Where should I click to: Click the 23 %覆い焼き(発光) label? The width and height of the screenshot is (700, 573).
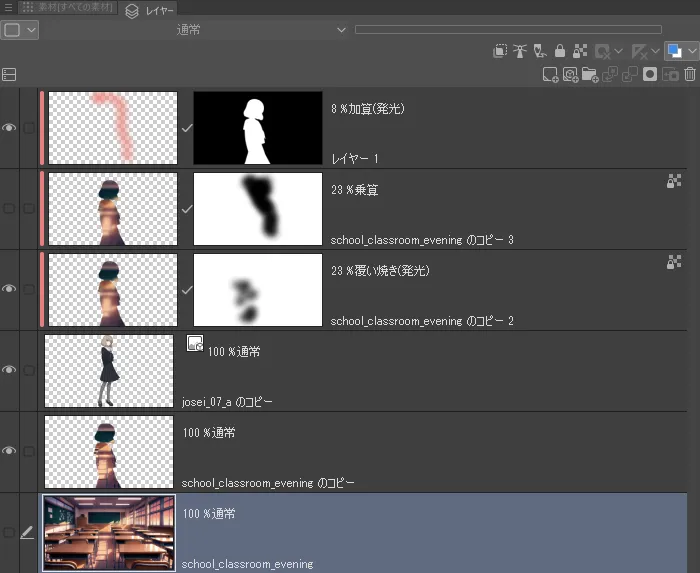[380, 271]
